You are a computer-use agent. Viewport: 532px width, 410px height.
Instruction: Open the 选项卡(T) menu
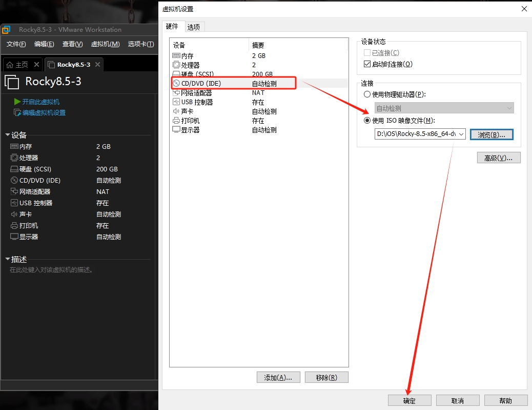pos(141,44)
